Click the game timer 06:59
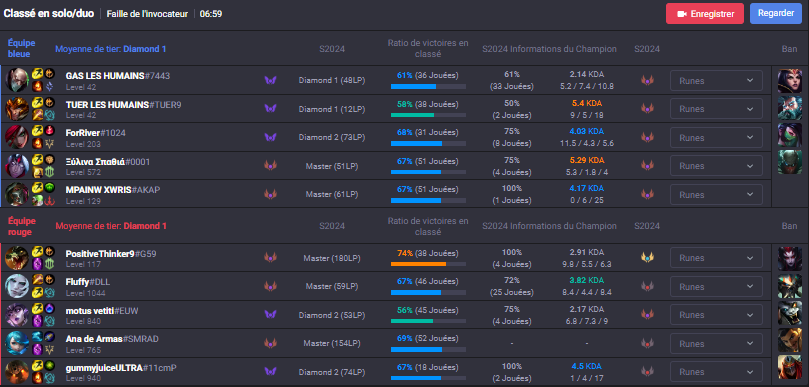 pyautogui.click(x=211, y=14)
